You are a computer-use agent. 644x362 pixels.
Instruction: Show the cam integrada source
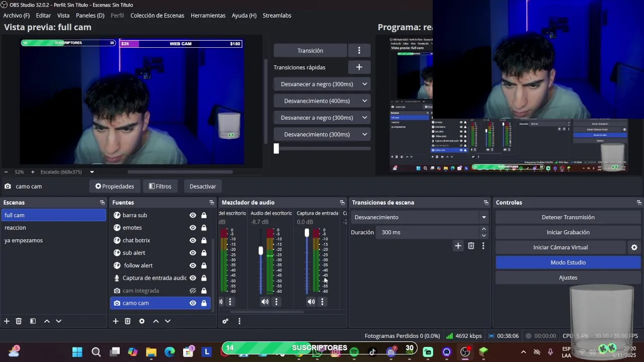(193, 291)
